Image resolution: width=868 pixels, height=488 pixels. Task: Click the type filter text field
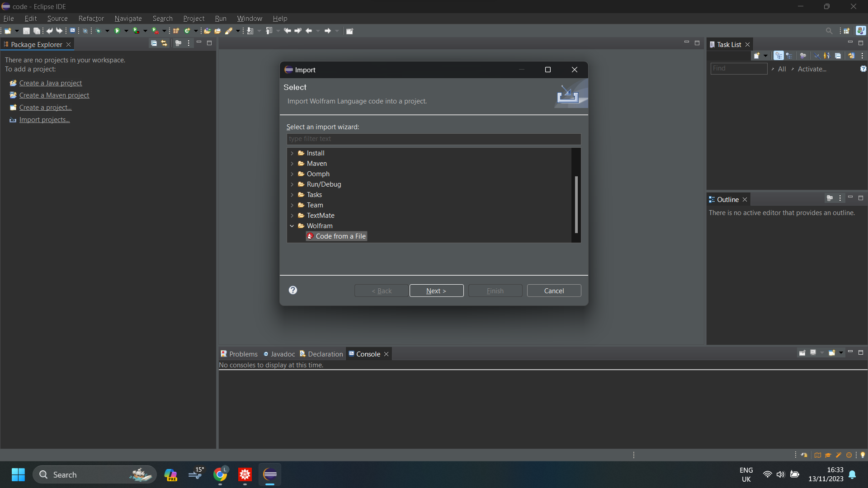tap(434, 139)
